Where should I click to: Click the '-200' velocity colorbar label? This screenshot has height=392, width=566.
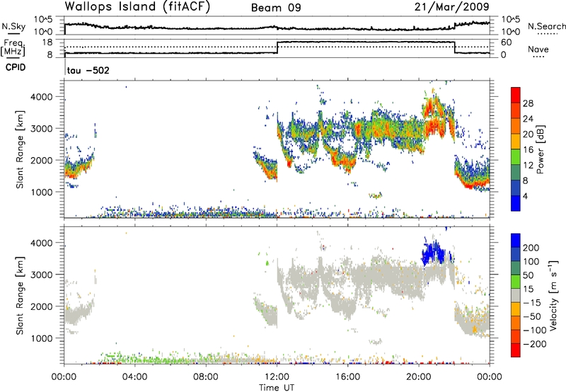coord(535,344)
